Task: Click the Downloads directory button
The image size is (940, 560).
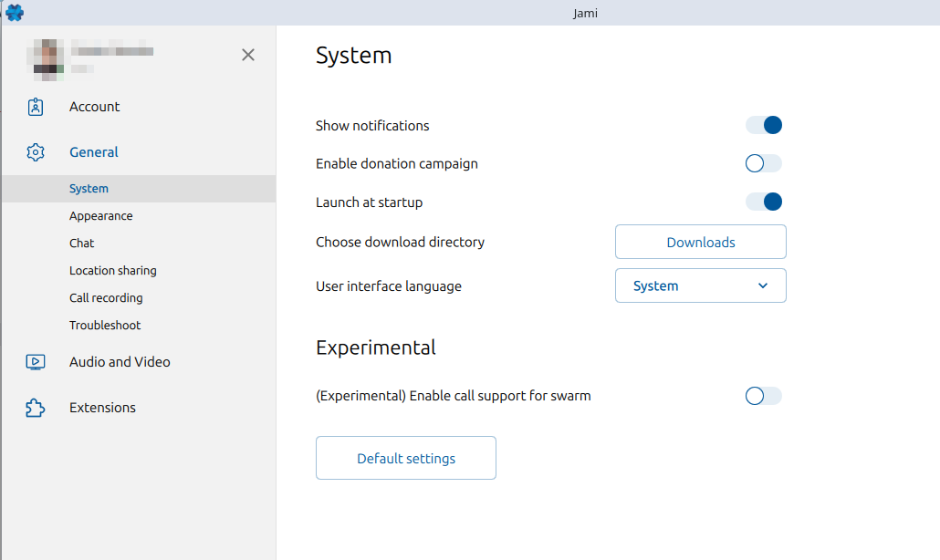Action: click(700, 242)
